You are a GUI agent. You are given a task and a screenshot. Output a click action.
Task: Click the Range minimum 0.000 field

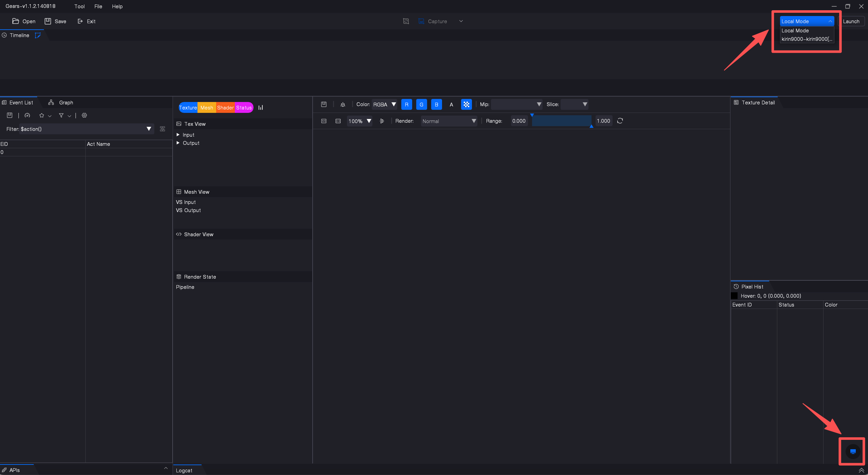pyautogui.click(x=519, y=121)
